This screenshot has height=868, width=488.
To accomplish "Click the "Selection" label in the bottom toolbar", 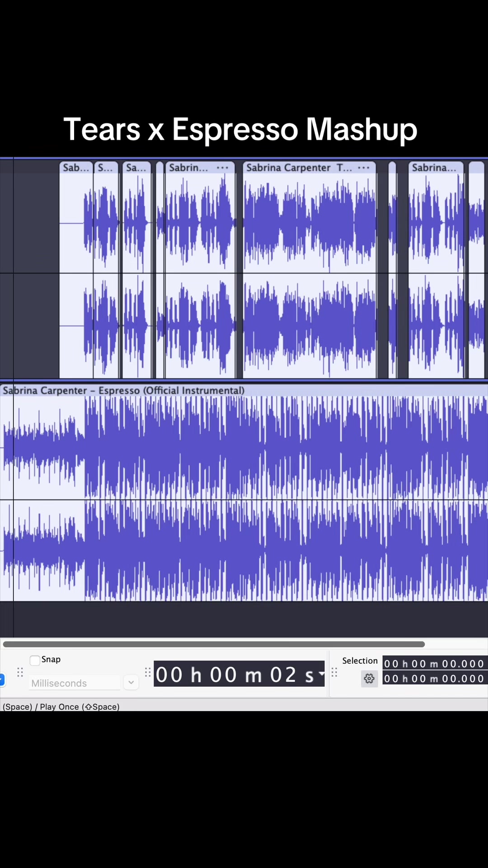I will click(x=360, y=660).
